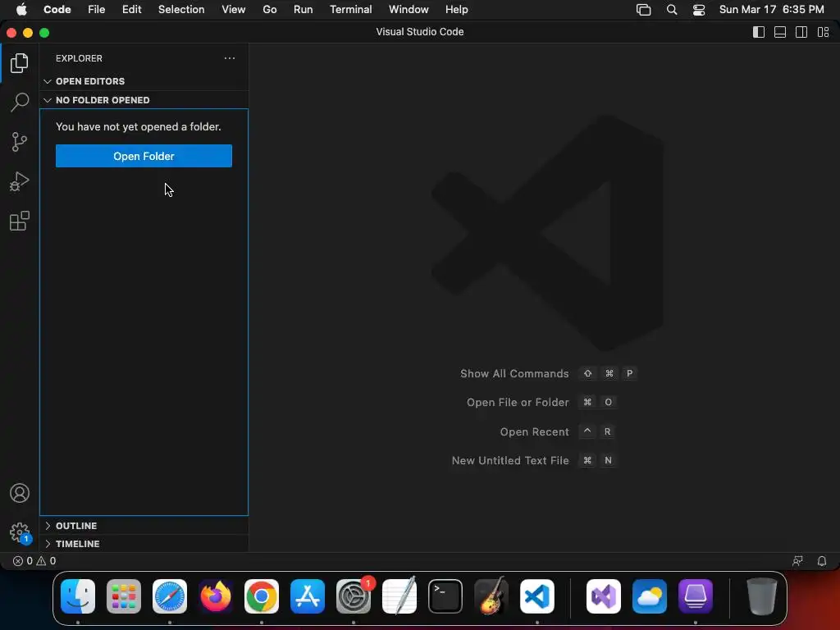The width and height of the screenshot is (840, 630).
Task: Open the Selection menu
Action: [181, 10]
